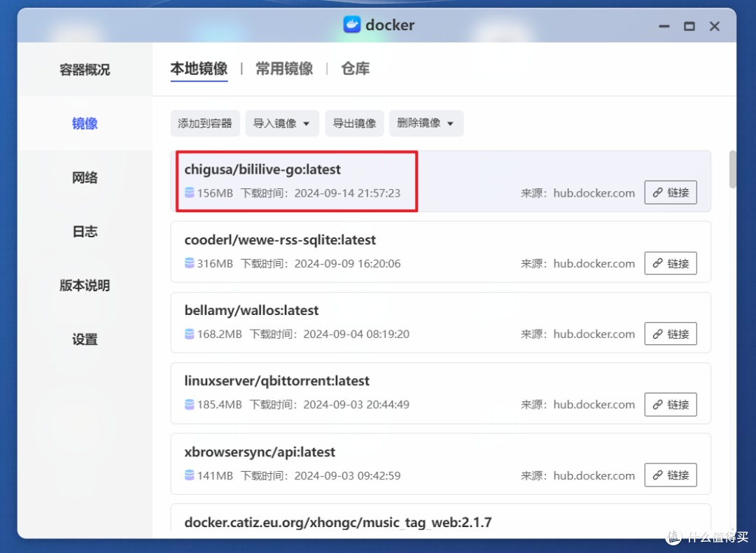756x553 pixels.
Task: Click 添加到容器 button
Action: pyautogui.click(x=205, y=123)
